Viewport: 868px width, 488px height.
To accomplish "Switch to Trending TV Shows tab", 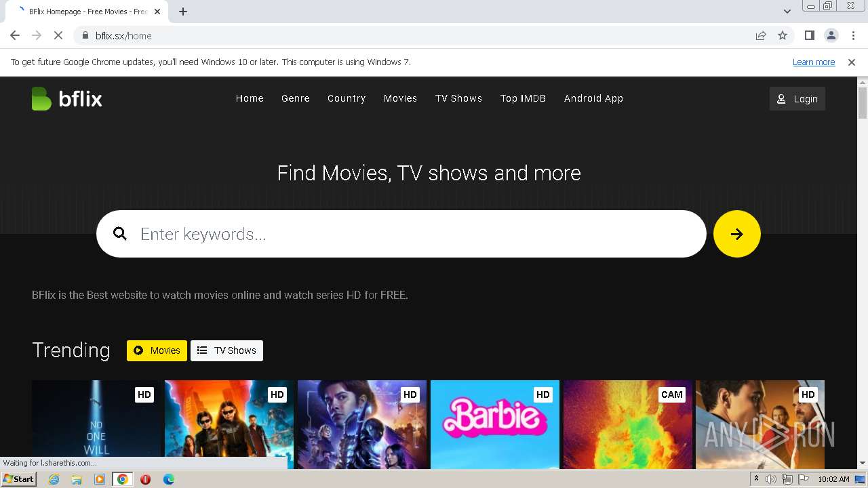I will tap(226, 350).
